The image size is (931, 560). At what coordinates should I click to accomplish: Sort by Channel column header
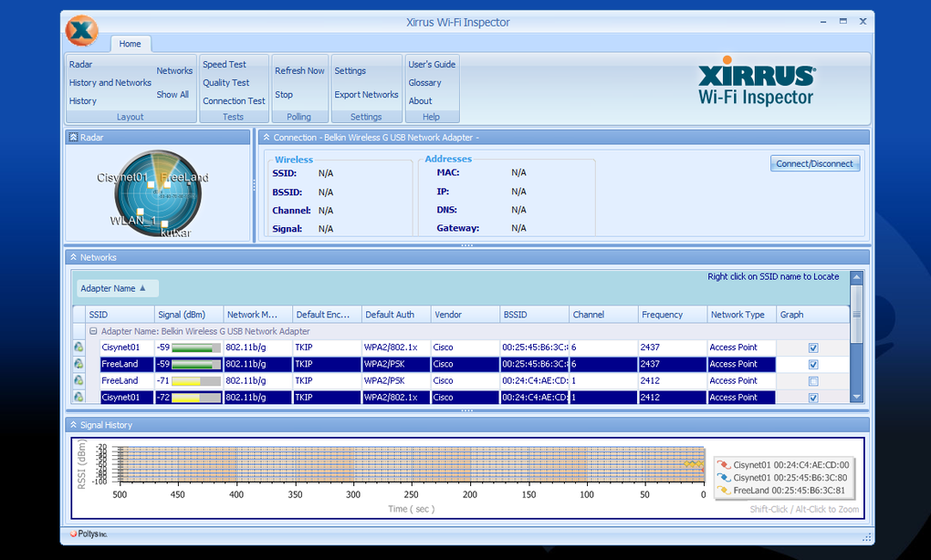click(x=603, y=315)
